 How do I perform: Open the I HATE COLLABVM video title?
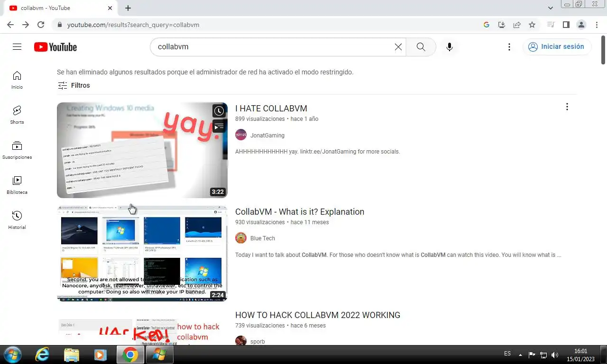point(271,109)
